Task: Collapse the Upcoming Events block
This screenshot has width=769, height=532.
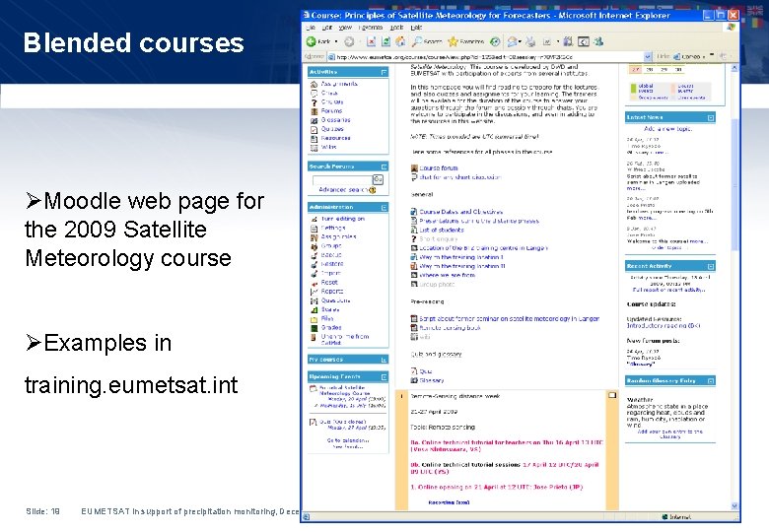Action: click(x=384, y=376)
